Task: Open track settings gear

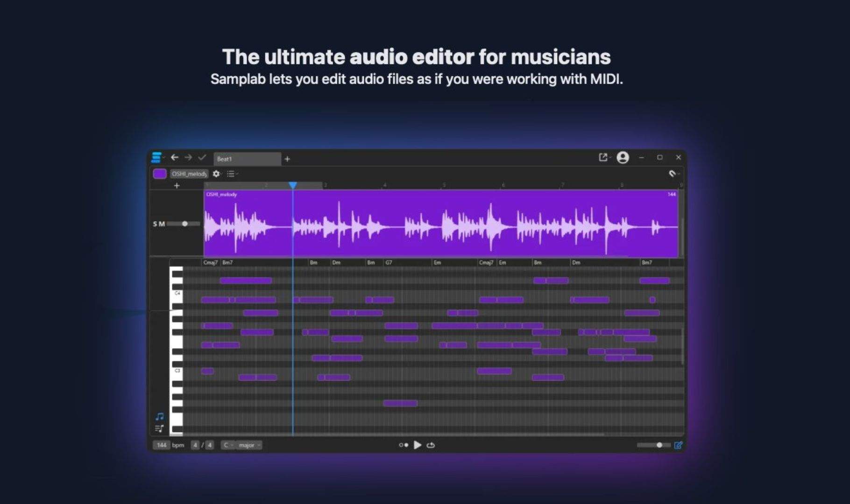Action: (216, 174)
